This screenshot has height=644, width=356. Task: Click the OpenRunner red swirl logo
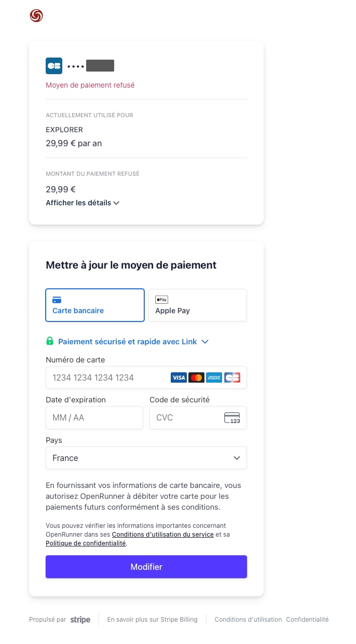36,16
